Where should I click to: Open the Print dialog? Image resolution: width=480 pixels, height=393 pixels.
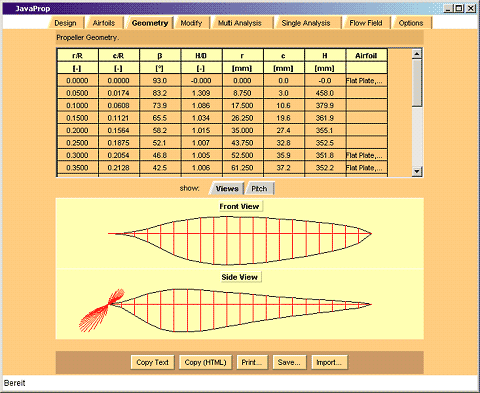[252, 362]
